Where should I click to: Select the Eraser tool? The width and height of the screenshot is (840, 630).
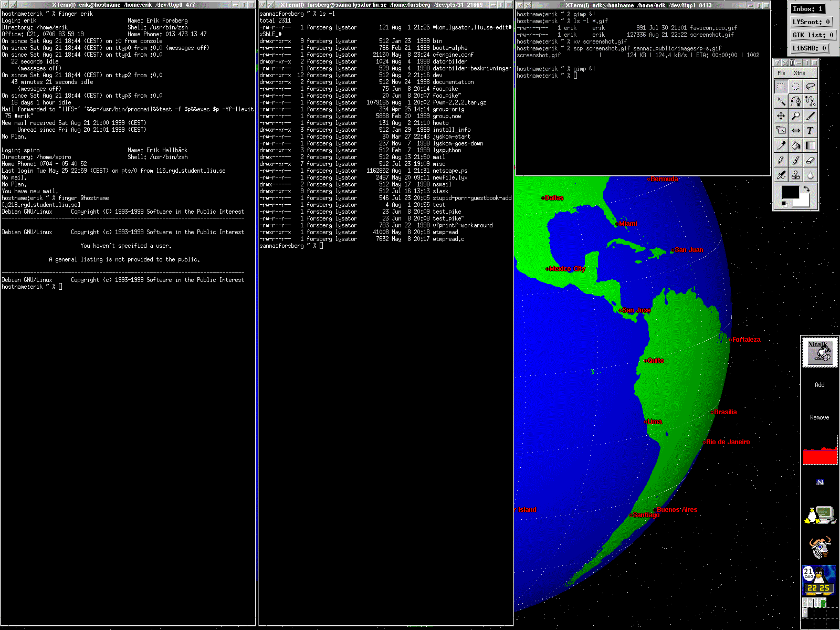pyautogui.click(x=811, y=160)
